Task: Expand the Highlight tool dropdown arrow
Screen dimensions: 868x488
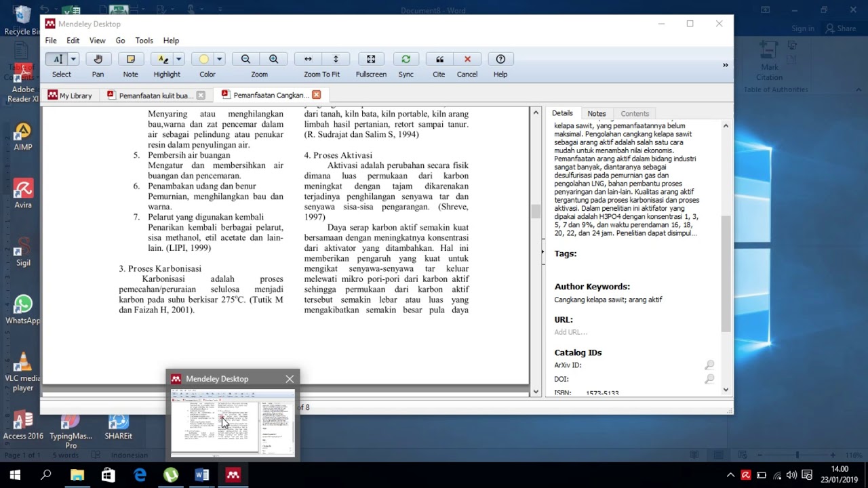Action: pos(179,59)
